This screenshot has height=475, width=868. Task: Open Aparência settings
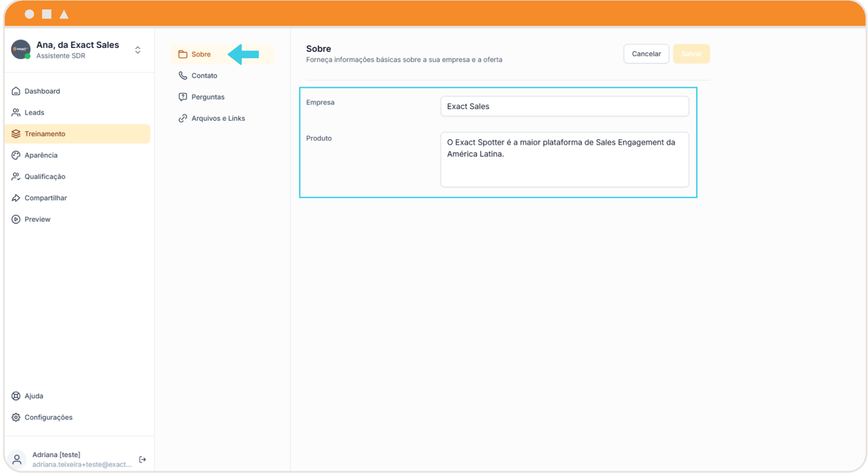pyautogui.click(x=78, y=155)
